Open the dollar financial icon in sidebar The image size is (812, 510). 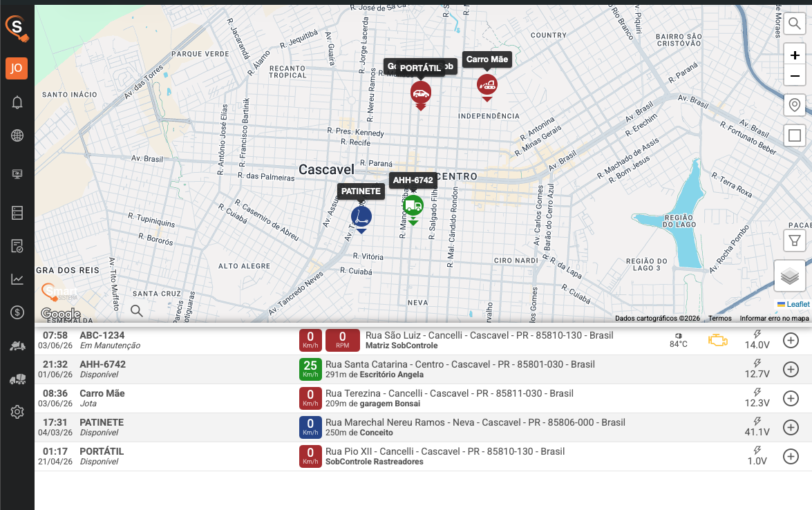tap(17, 313)
